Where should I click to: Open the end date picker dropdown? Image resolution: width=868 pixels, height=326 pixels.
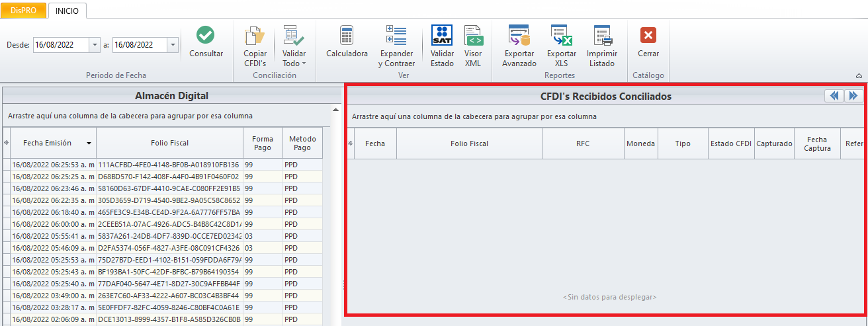click(173, 45)
